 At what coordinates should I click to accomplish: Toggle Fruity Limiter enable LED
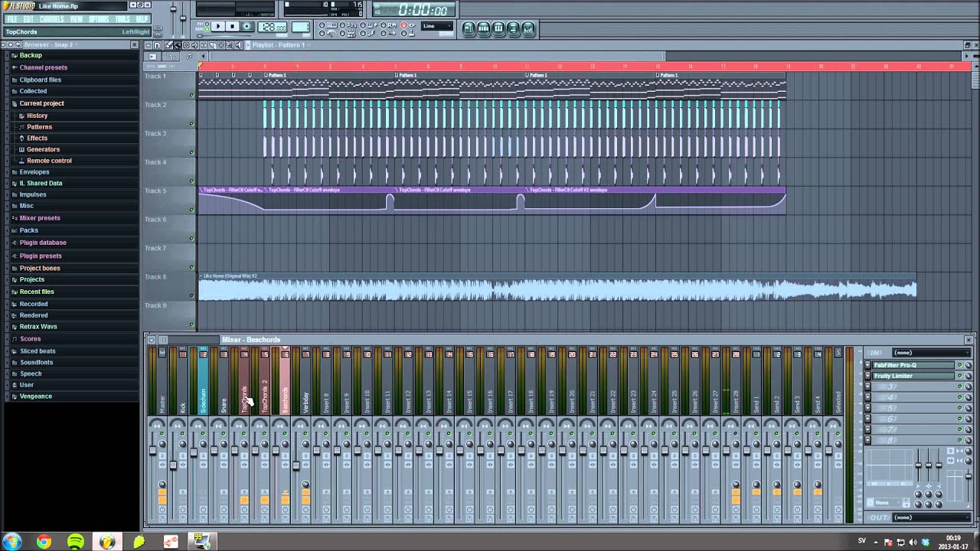(960, 376)
